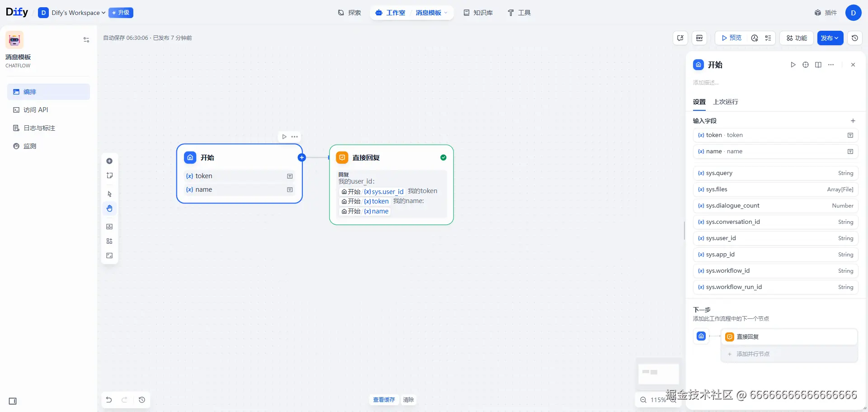This screenshot has height=412, width=868.
Task: Select 访问 API in sidebar
Action: point(48,110)
